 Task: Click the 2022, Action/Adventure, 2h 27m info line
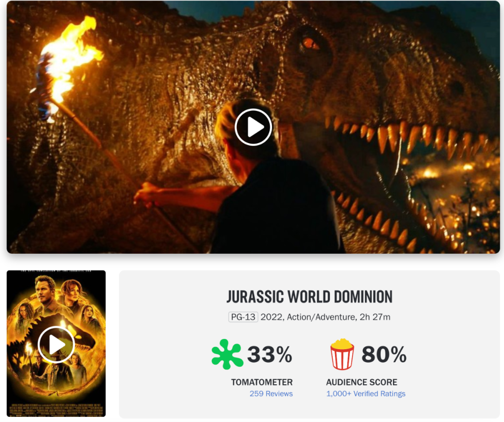point(325,317)
